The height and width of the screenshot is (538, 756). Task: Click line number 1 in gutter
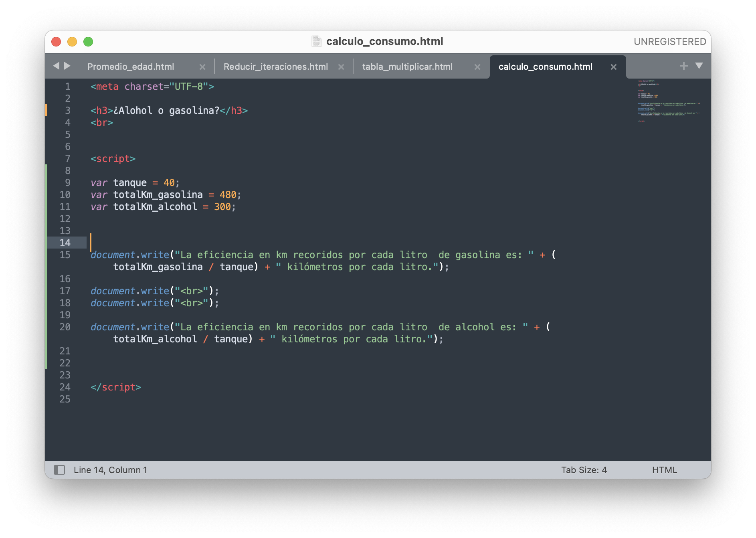68,87
